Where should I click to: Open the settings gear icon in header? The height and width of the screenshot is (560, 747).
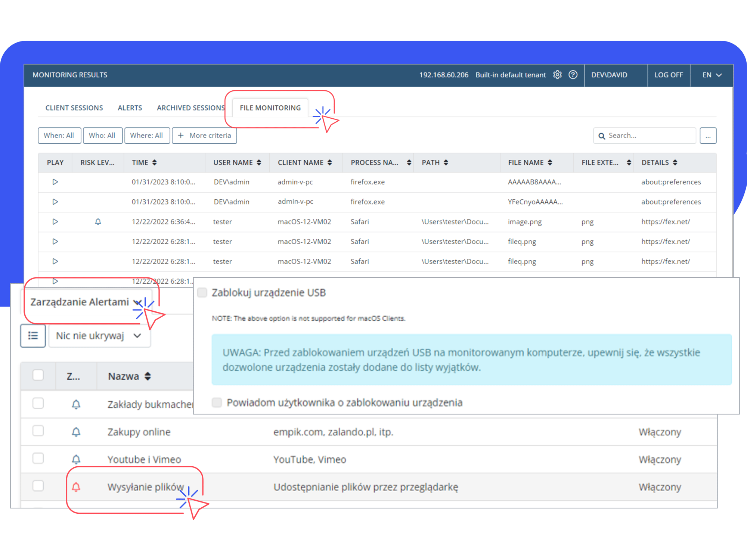[557, 75]
